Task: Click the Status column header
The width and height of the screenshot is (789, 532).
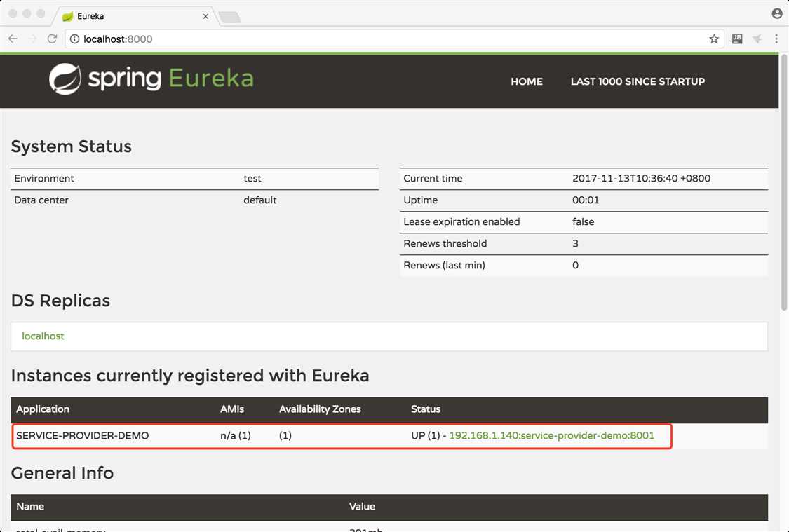Action: [426, 409]
